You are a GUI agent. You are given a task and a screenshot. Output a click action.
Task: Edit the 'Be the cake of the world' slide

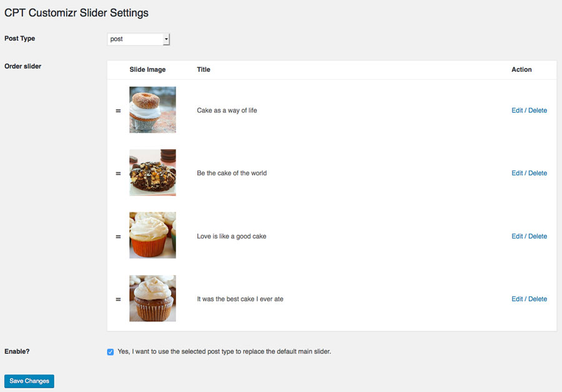click(517, 173)
